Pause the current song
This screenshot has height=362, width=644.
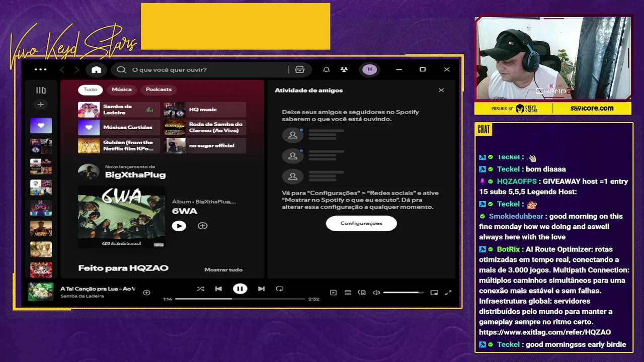point(240,289)
